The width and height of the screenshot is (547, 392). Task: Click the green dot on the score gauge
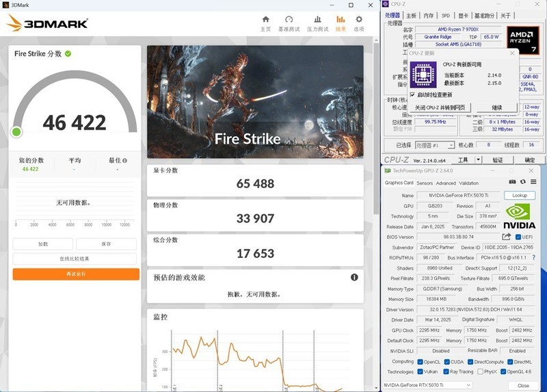click(16, 132)
